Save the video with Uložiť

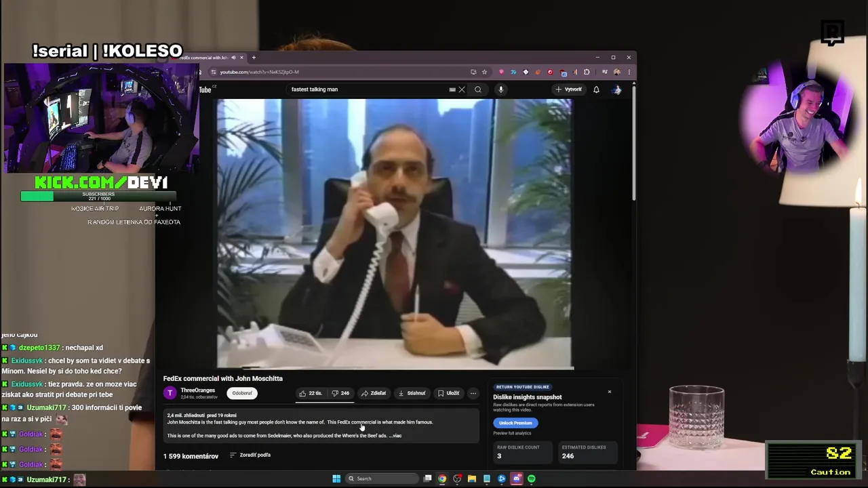(x=448, y=393)
